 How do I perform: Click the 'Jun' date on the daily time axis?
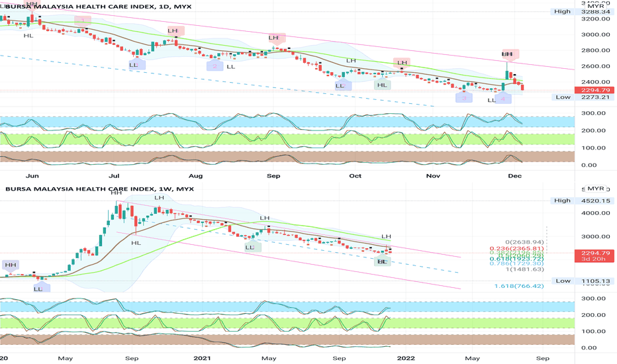32,176
